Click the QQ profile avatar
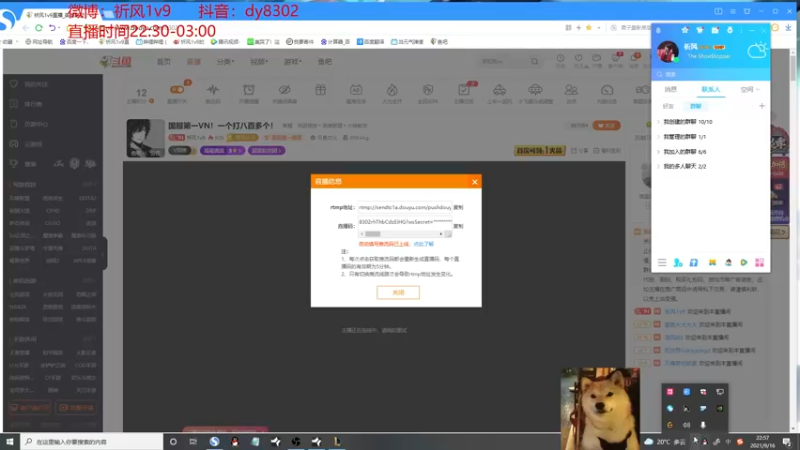The height and width of the screenshot is (450, 800). (668, 51)
